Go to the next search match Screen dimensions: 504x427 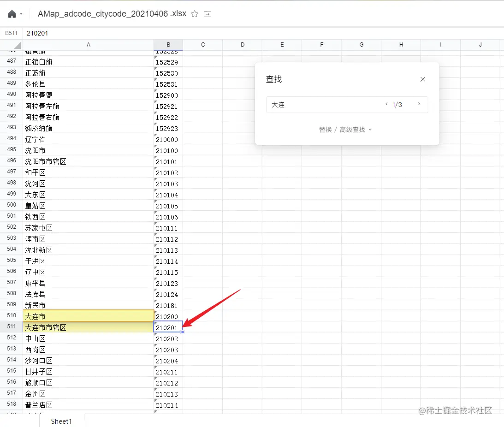point(419,104)
